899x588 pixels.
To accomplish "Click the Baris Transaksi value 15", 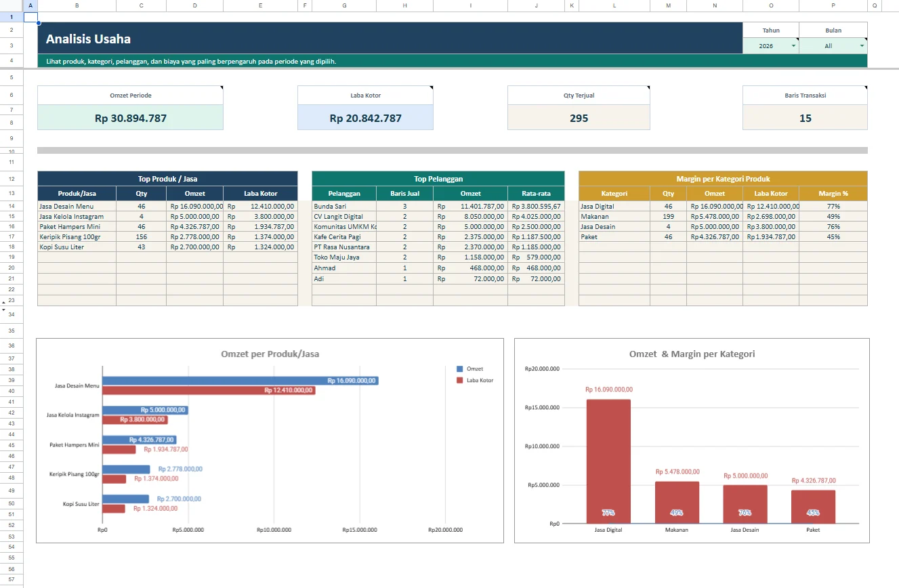I will (x=805, y=118).
